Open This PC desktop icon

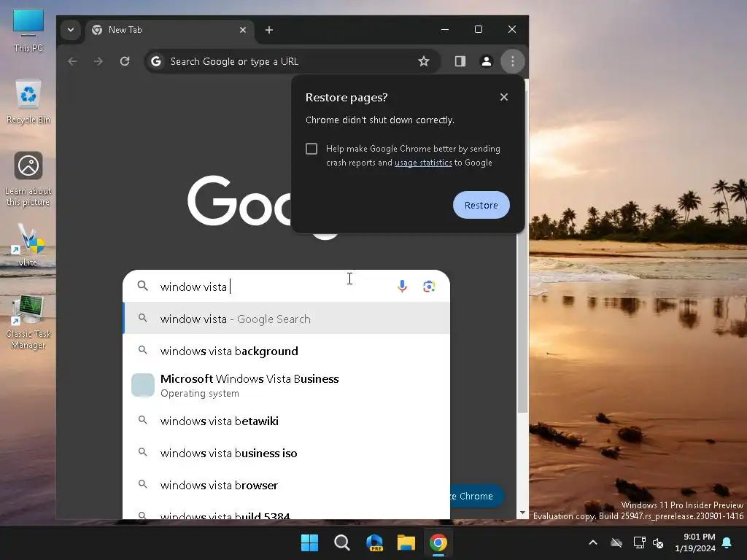click(28, 31)
